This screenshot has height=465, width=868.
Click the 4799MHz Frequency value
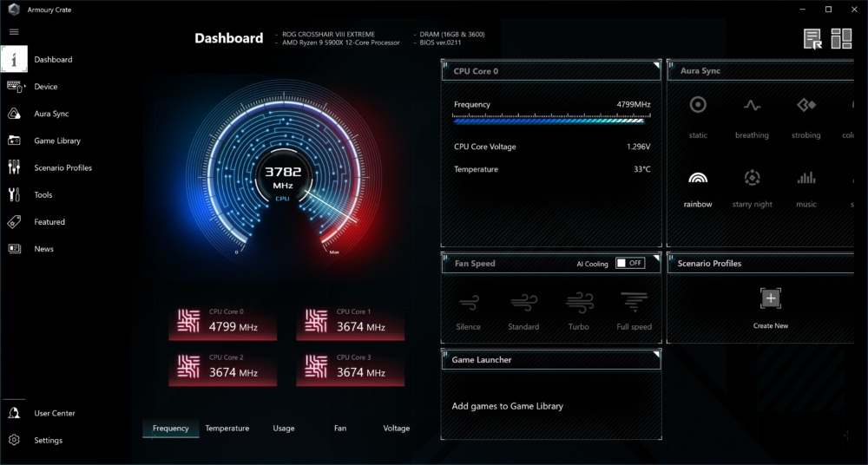[634, 104]
